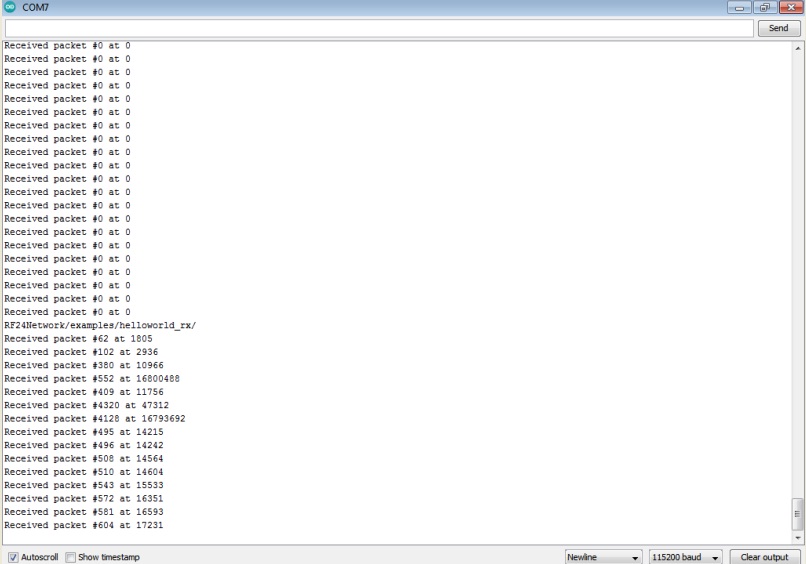Click the scrollbar up arrow
Screen dimensions: 806x564
pos(798,48)
